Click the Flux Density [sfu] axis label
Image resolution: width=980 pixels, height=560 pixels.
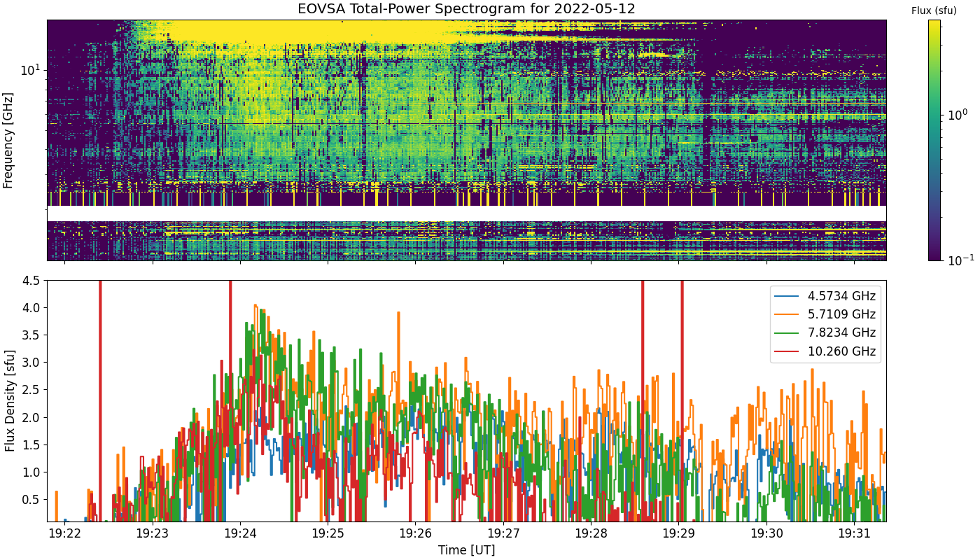(x=9, y=400)
